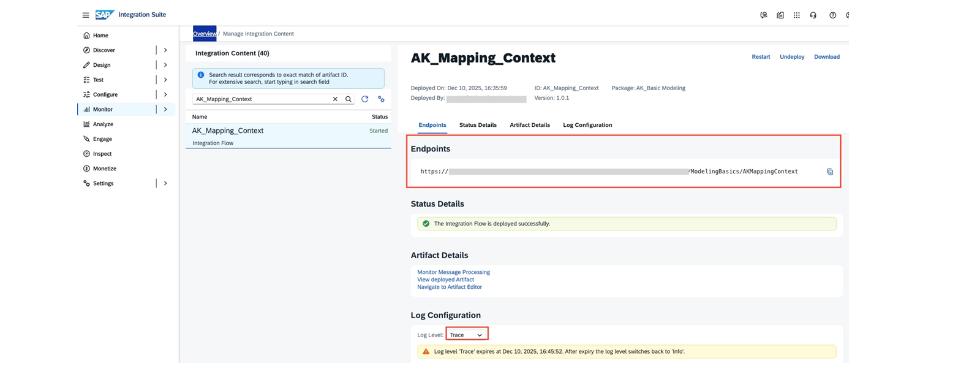Clear the search field with X
The image size is (980, 369).
335,99
